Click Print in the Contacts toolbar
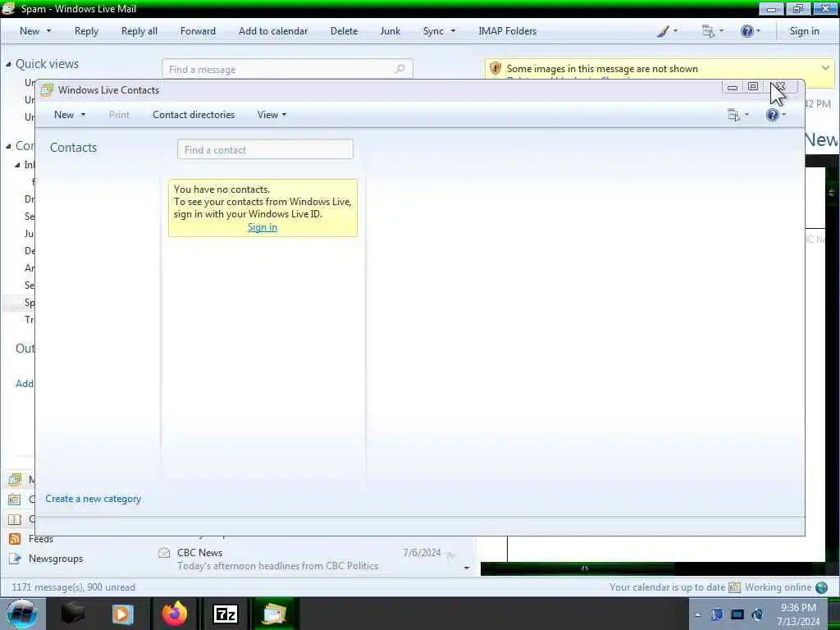Image resolution: width=840 pixels, height=630 pixels. click(x=119, y=115)
